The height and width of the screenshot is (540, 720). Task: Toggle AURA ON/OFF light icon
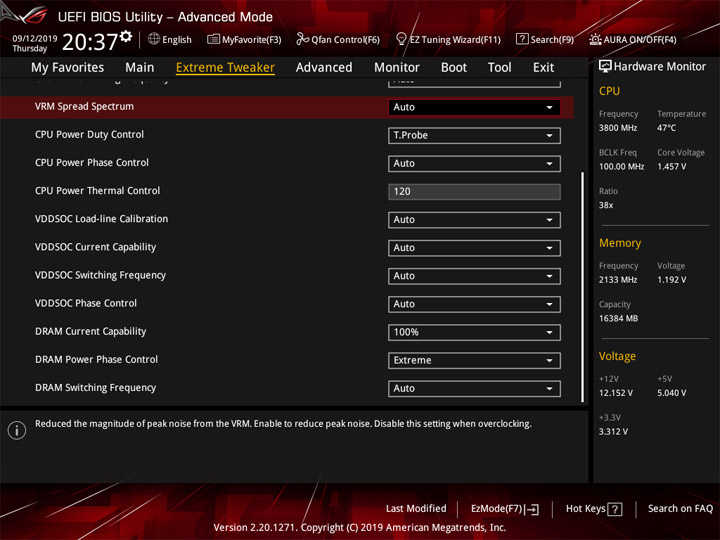tap(595, 39)
